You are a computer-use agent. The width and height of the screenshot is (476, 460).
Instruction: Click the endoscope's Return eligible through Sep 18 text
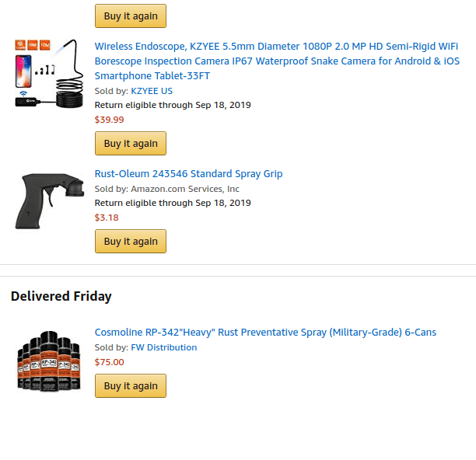coord(173,105)
